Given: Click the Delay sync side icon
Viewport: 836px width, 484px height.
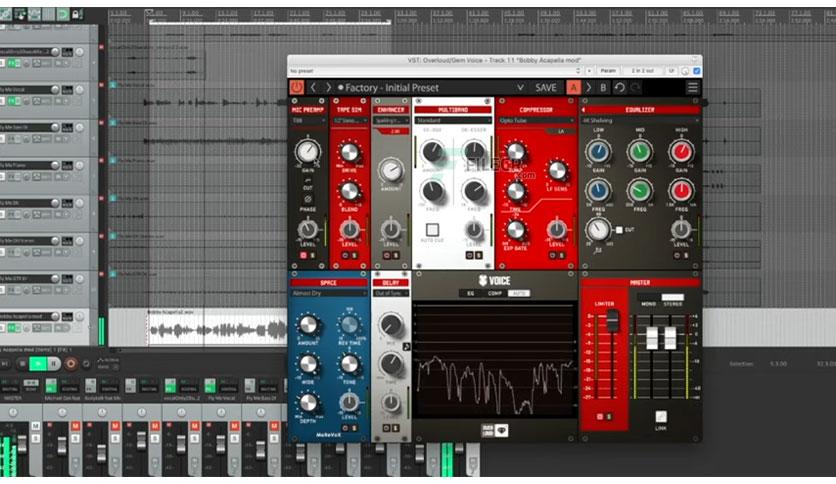Looking at the screenshot, I should coord(406,346).
